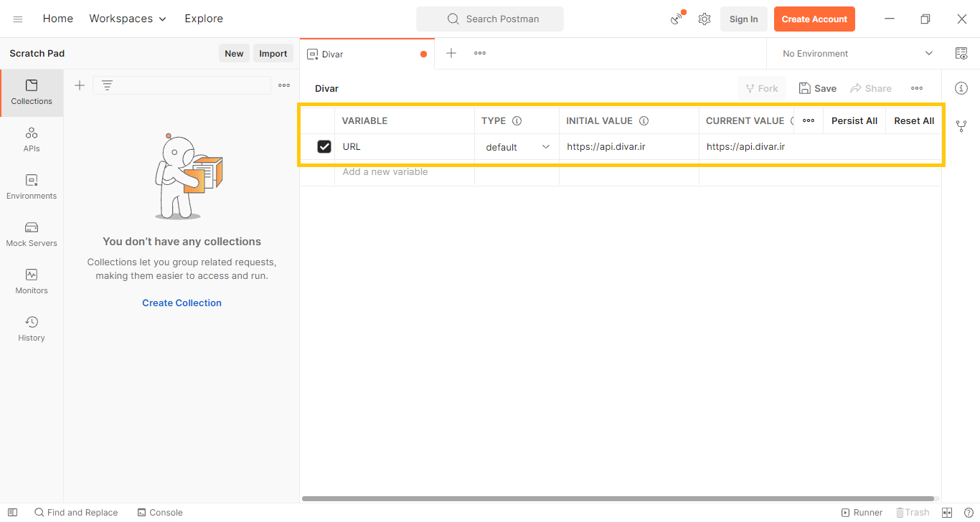Click the Share button

click(871, 88)
